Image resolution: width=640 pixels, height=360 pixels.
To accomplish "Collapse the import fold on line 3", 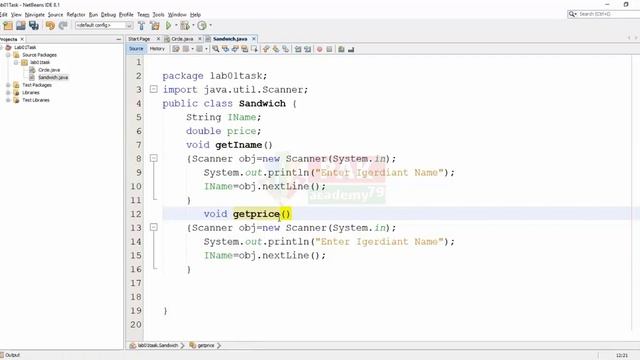I will [x=153, y=89].
